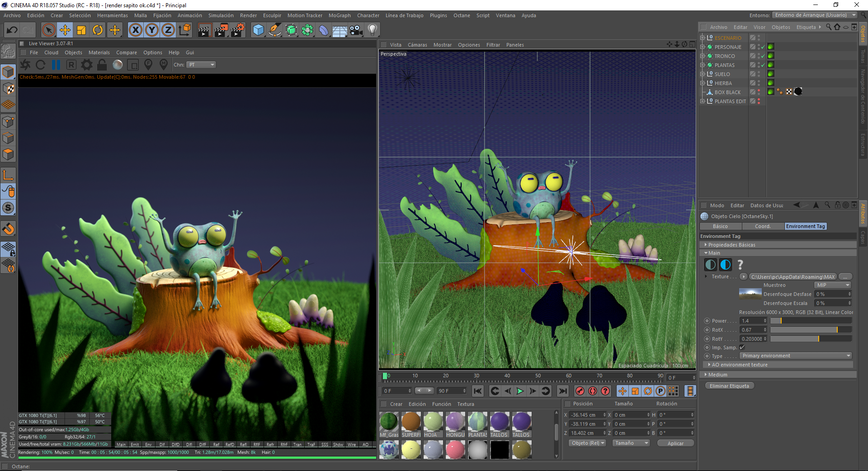Adjust the RotX slider
This screenshot has height=471, width=868.
[811, 330]
